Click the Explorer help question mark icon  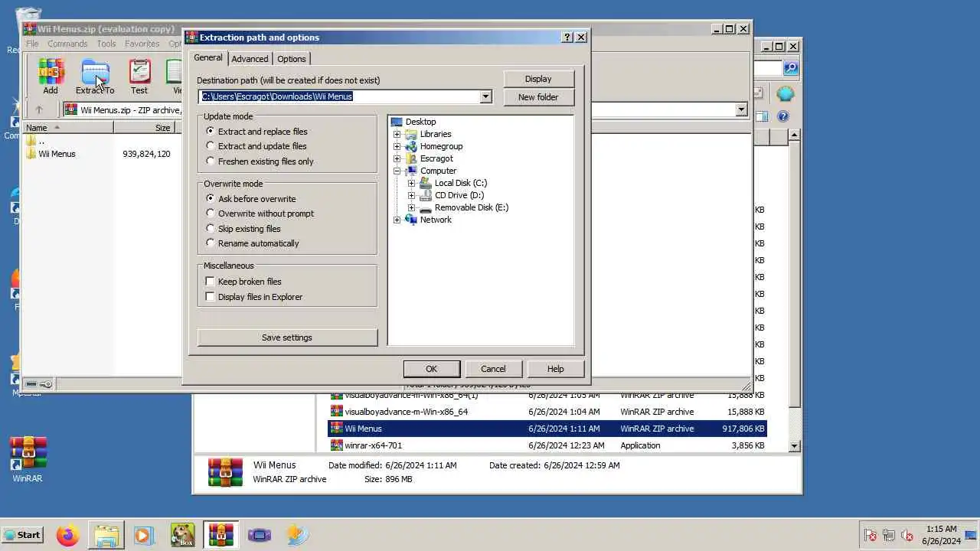point(783,116)
